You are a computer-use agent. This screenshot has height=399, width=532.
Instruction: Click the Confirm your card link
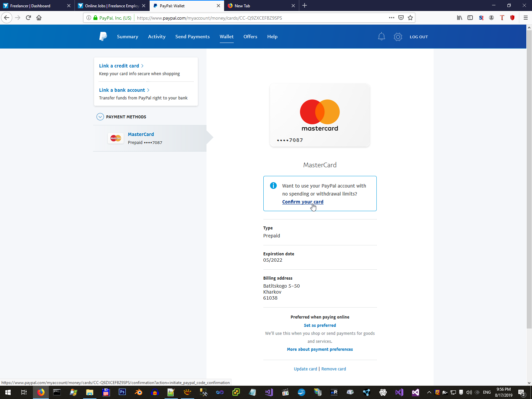[x=303, y=202]
